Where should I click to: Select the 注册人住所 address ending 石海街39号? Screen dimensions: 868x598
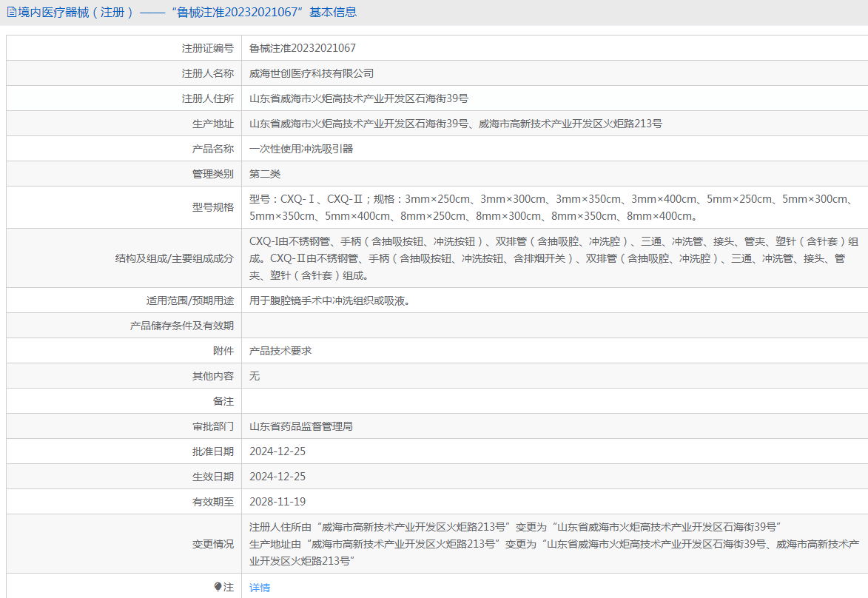[x=359, y=98]
